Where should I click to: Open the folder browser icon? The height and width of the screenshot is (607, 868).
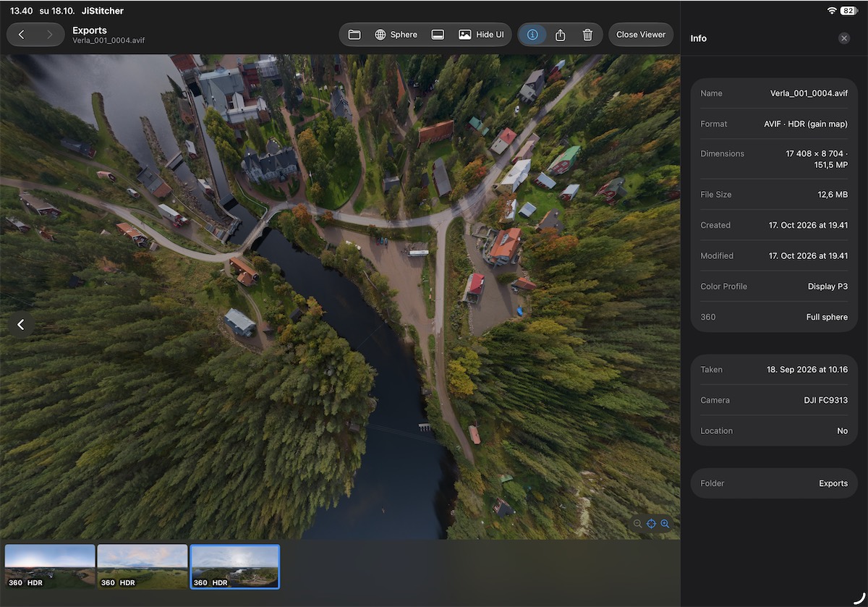(354, 35)
